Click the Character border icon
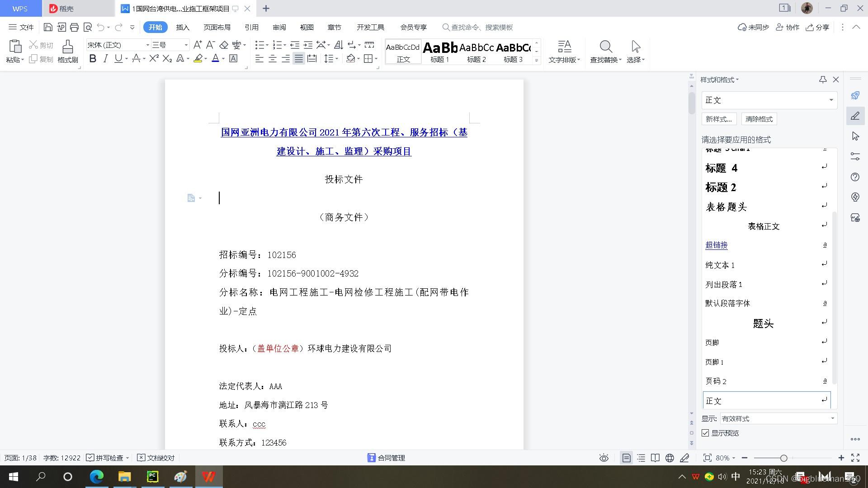 (x=233, y=58)
